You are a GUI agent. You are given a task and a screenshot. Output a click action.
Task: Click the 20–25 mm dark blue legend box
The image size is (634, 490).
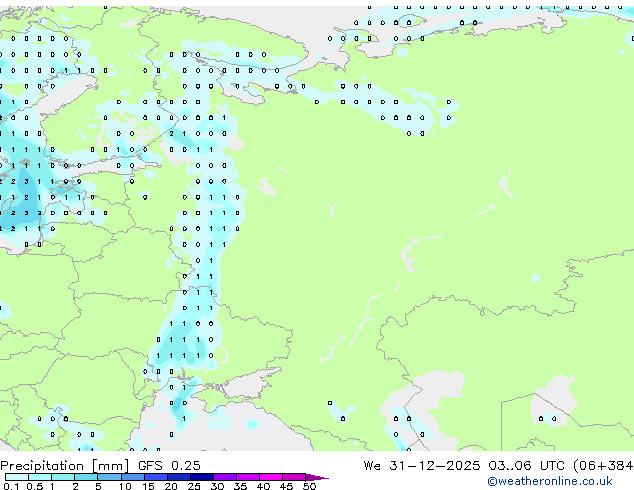coord(179,477)
